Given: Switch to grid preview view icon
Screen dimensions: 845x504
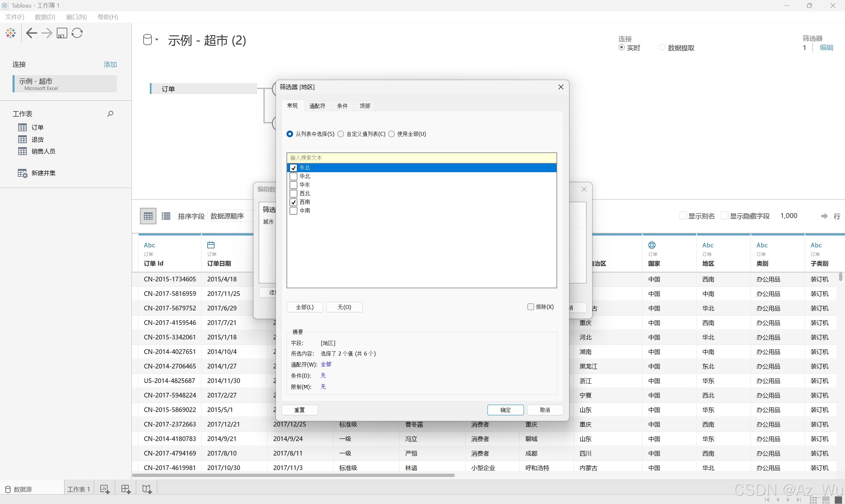Looking at the screenshot, I should click(x=148, y=216).
